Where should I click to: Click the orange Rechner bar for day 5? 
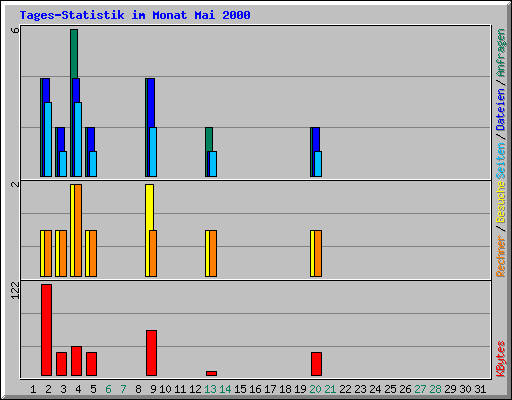[93, 253]
